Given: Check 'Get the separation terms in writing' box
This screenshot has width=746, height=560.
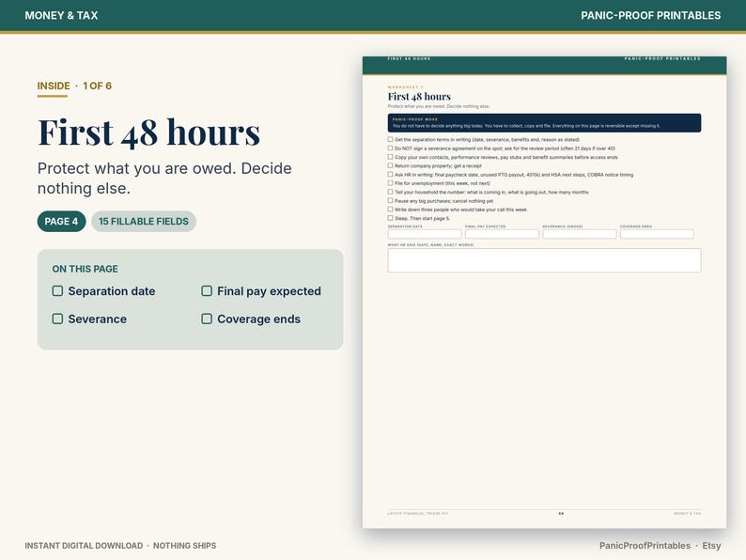Looking at the screenshot, I should click(390, 139).
